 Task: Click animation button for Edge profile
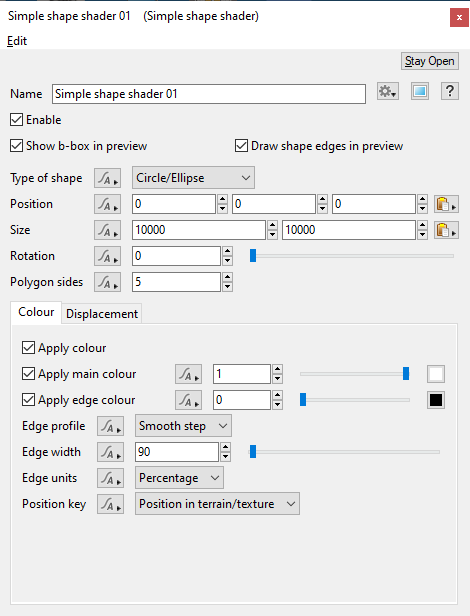pos(110,426)
